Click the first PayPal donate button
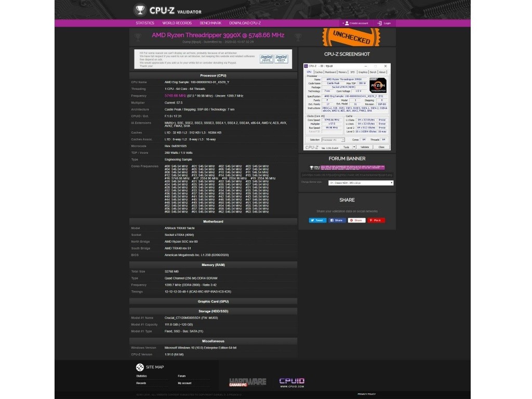 click(267, 59)
